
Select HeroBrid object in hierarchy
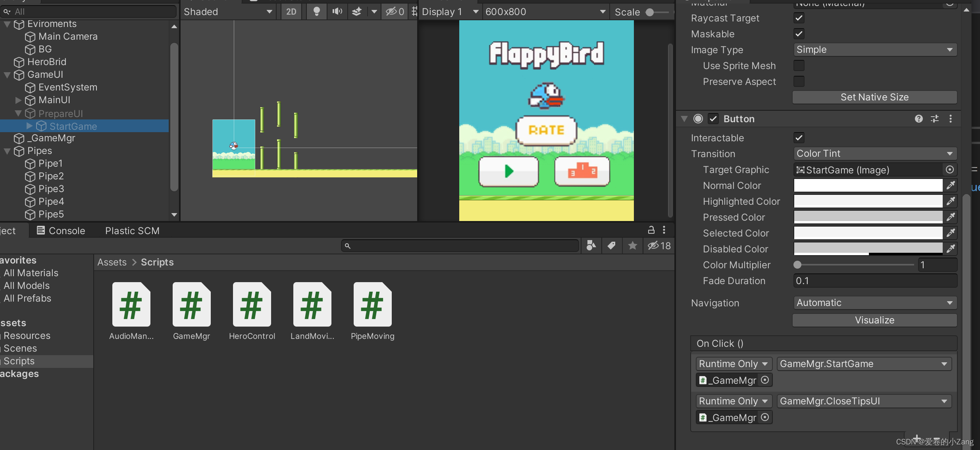tap(47, 62)
